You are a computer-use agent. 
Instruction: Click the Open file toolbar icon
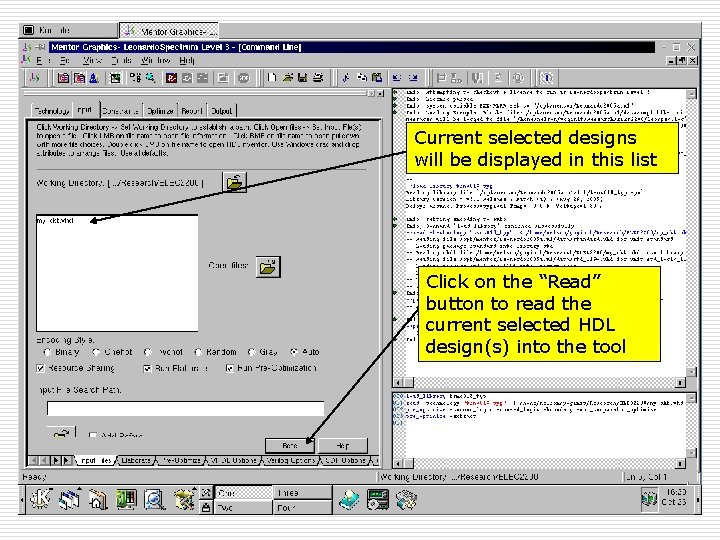click(287, 78)
